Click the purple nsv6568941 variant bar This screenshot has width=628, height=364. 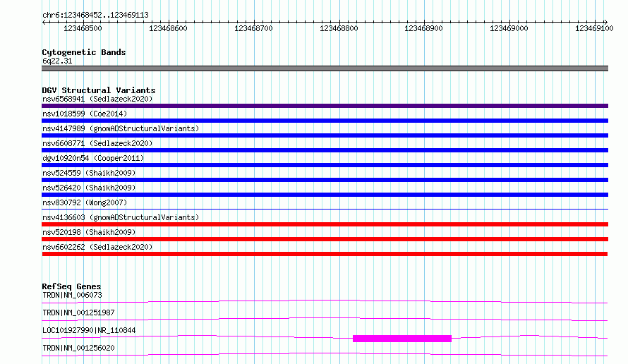coord(325,106)
